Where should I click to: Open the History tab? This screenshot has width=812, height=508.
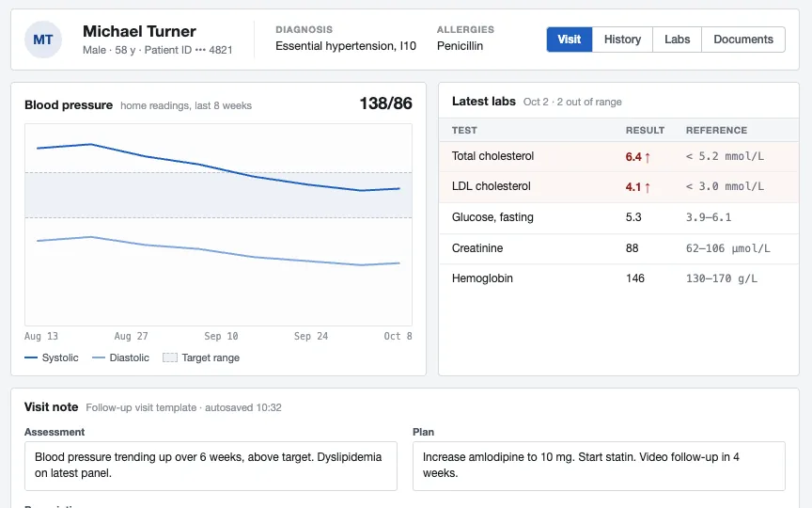[622, 40]
